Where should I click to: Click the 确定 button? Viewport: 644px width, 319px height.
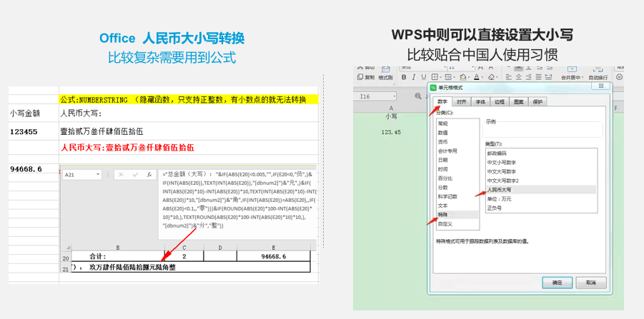click(558, 283)
